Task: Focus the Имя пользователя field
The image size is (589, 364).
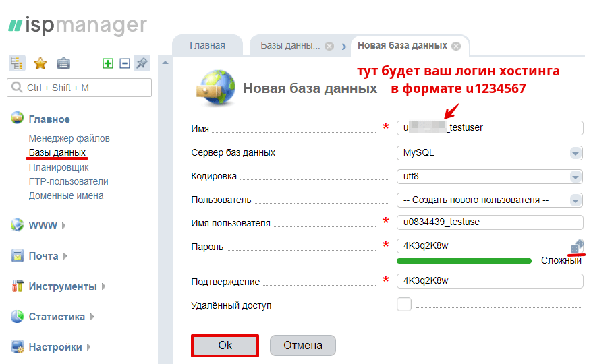Action: pyautogui.click(x=490, y=222)
